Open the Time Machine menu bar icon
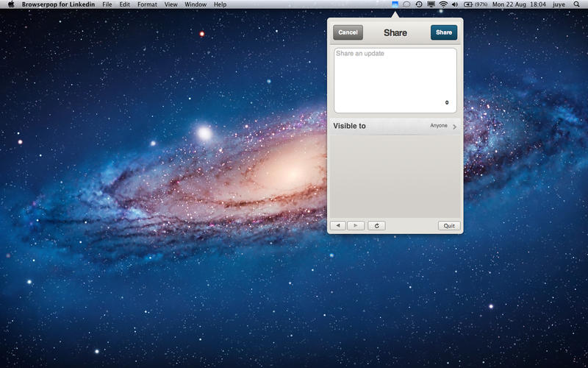 (418, 4)
